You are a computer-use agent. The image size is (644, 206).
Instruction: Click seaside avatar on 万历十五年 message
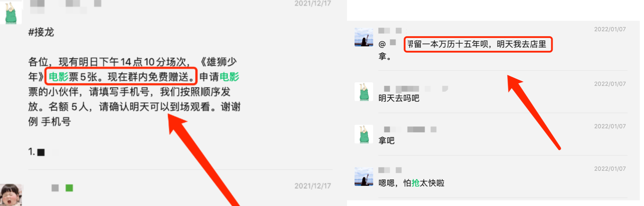pos(364,37)
